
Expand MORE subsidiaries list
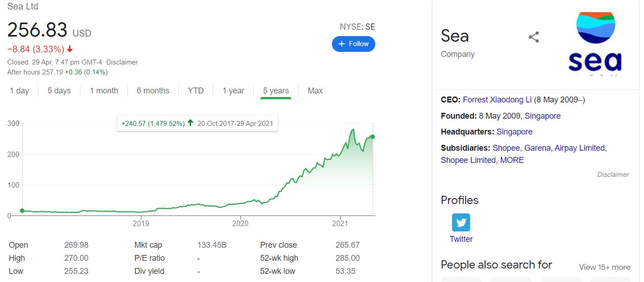click(x=512, y=160)
